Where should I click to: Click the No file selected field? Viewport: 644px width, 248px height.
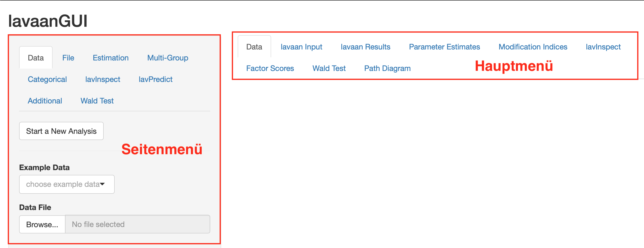[x=137, y=224]
